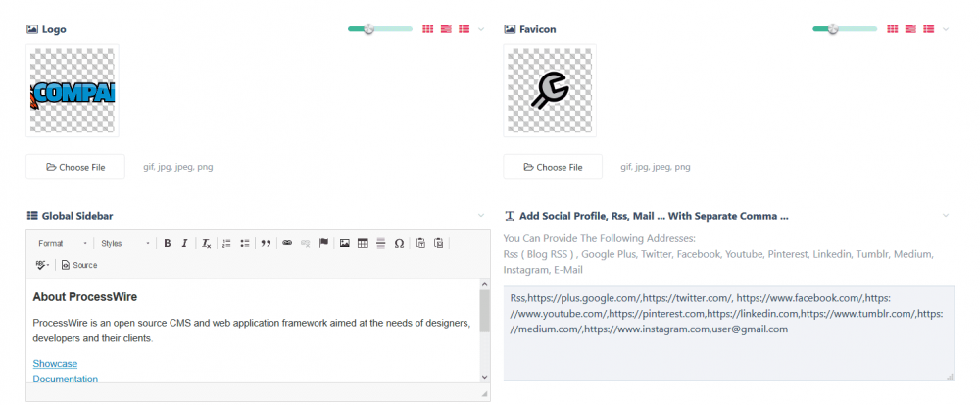Click the insert Image toolbar icon

344,244
